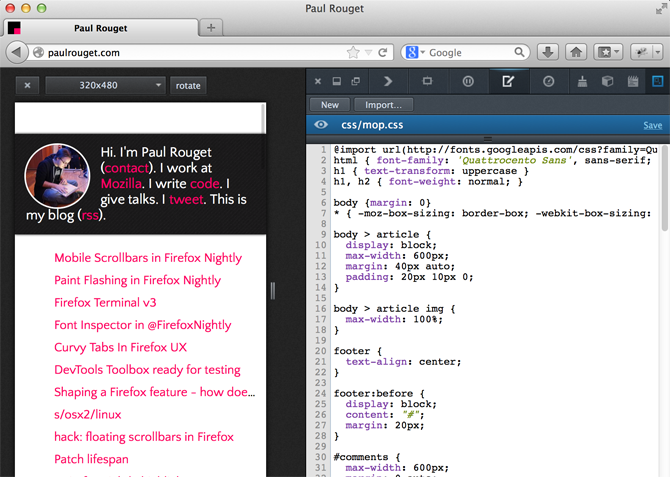The image size is (670, 477).
Task: Open 'hack: floating scrollbars in Firefox' post
Action: point(144,437)
